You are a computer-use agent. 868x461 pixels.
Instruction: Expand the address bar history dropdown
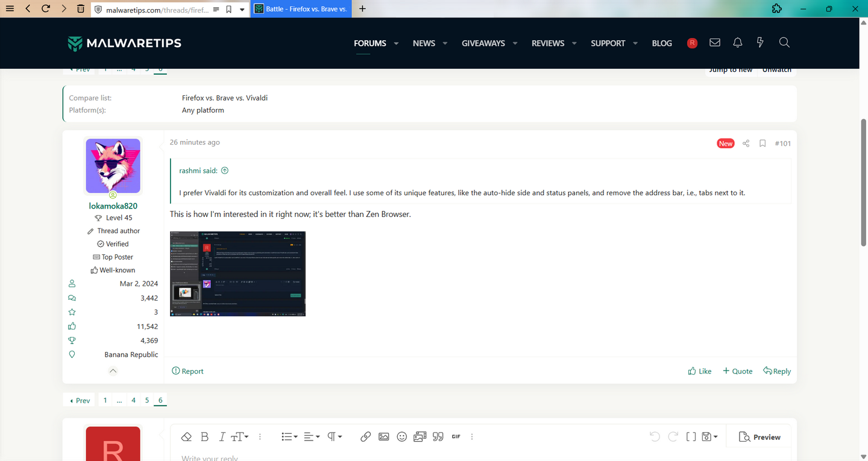(242, 10)
